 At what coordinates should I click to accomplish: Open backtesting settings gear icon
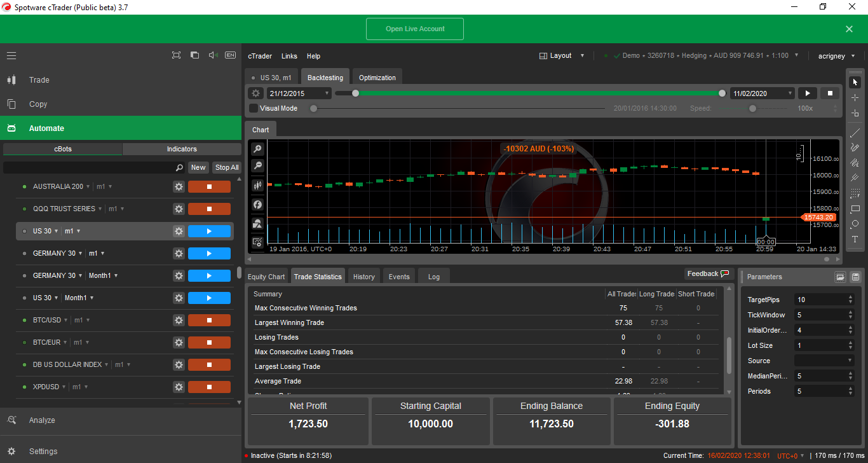pyautogui.click(x=255, y=93)
